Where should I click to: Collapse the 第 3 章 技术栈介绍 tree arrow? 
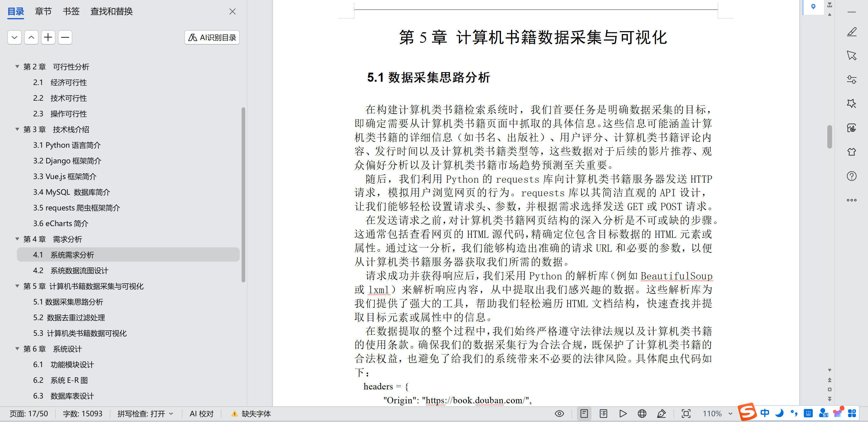[17, 129]
